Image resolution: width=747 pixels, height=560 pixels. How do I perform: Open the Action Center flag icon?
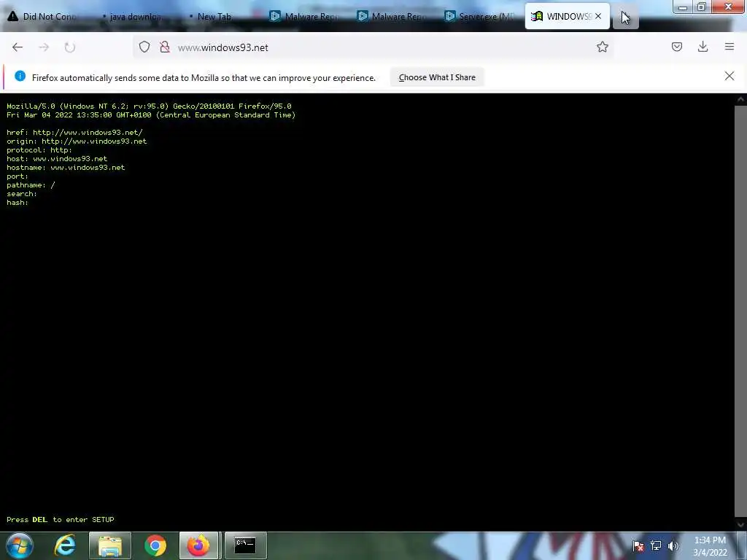pyautogui.click(x=638, y=545)
